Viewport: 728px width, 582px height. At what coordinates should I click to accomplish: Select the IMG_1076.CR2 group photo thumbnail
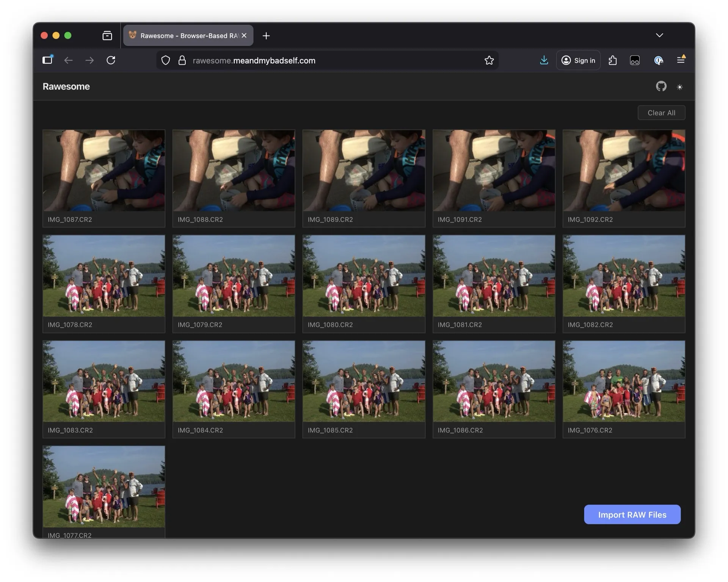pos(623,381)
